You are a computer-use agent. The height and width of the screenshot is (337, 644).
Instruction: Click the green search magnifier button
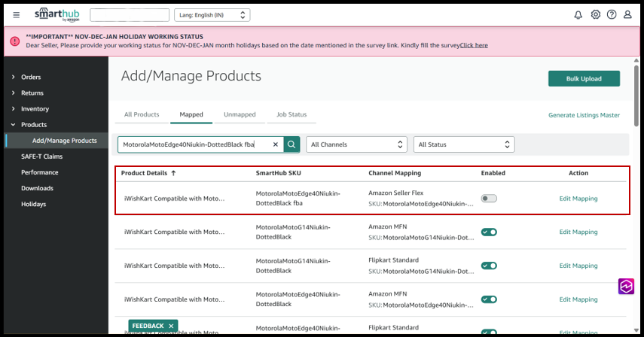[x=292, y=144]
